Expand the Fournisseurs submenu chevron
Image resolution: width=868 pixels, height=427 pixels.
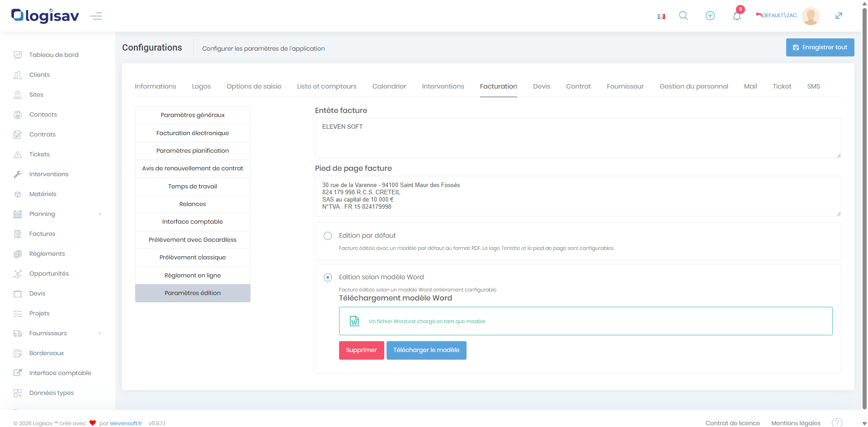pyautogui.click(x=100, y=333)
